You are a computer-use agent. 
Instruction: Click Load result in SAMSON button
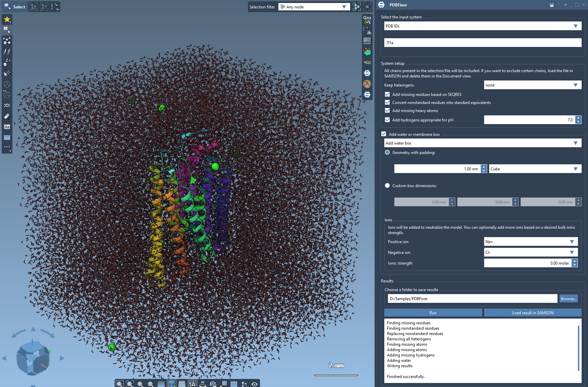[532, 313]
